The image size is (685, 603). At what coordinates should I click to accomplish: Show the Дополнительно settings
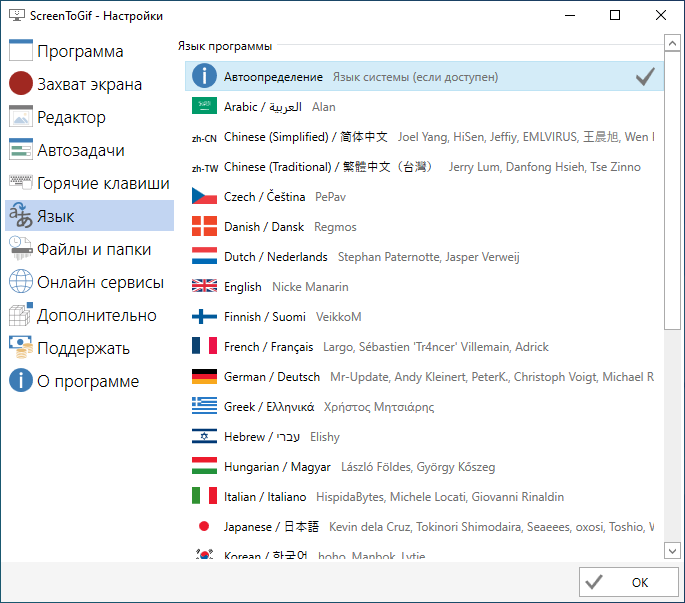coord(90,315)
